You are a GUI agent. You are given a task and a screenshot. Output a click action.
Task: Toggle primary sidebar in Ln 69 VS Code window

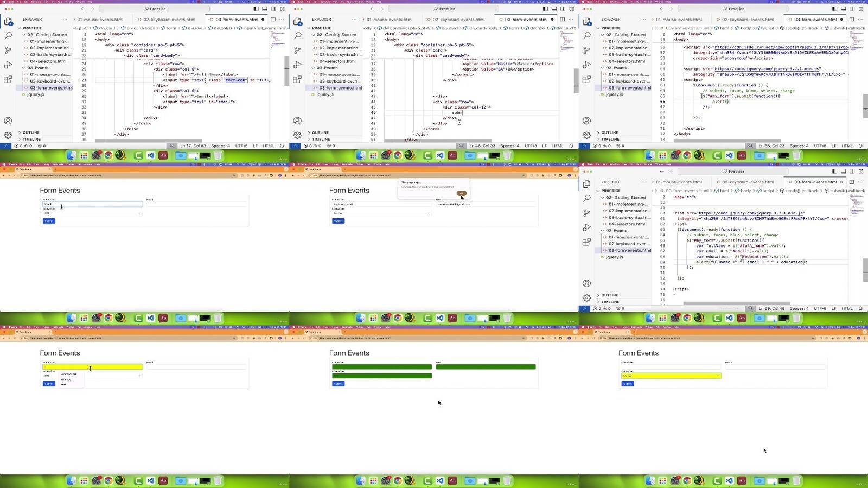[x=835, y=172]
